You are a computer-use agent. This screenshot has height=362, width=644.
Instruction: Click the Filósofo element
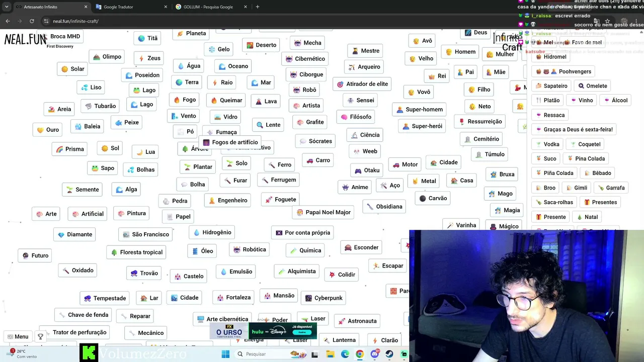tap(356, 117)
